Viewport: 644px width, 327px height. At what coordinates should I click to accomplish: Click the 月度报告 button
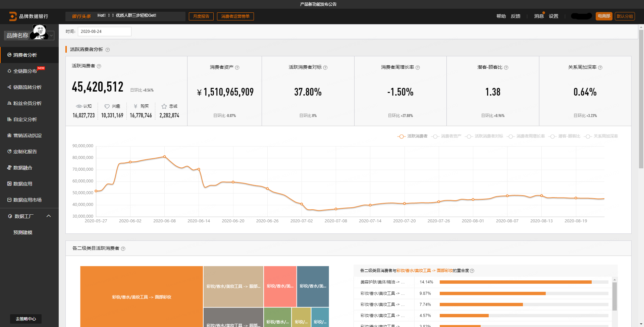point(201,16)
